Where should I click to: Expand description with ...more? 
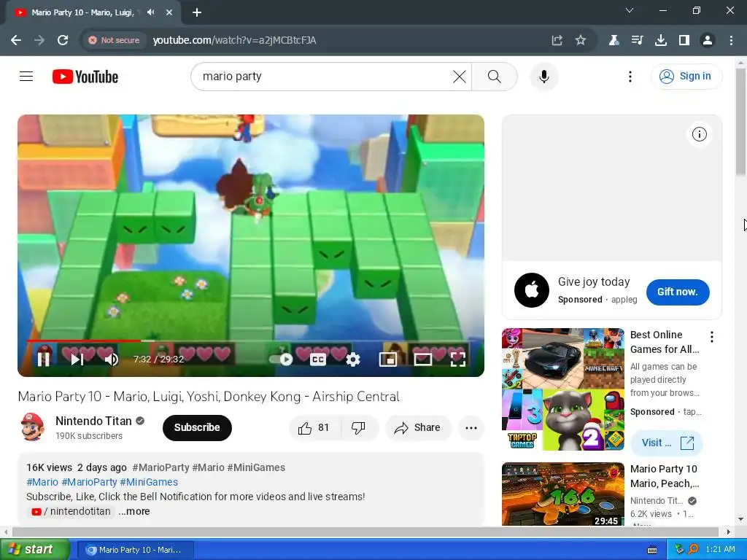tap(134, 511)
